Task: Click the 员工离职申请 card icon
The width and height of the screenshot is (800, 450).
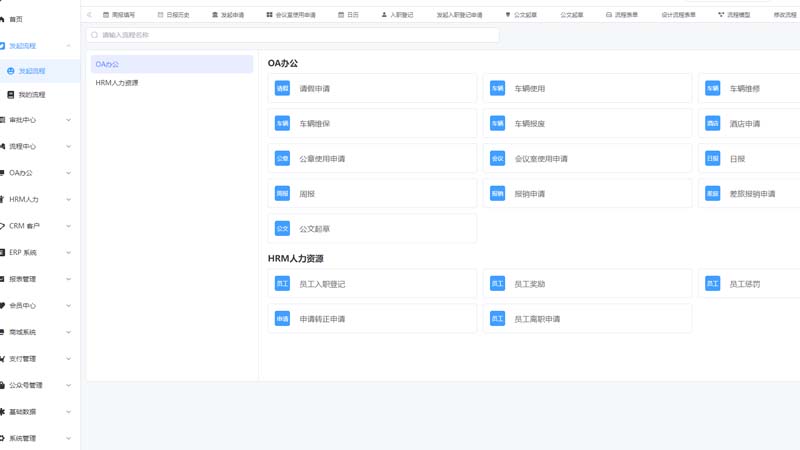Action: (497, 319)
